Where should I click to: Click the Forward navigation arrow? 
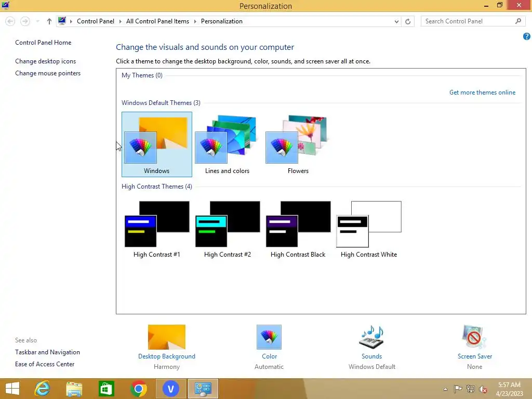(25, 21)
